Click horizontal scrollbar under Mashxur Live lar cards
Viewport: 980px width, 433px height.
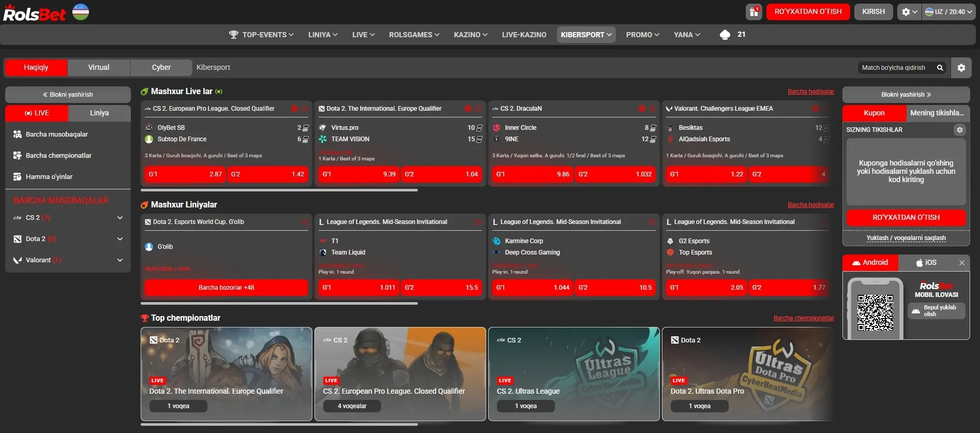coord(279,190)
